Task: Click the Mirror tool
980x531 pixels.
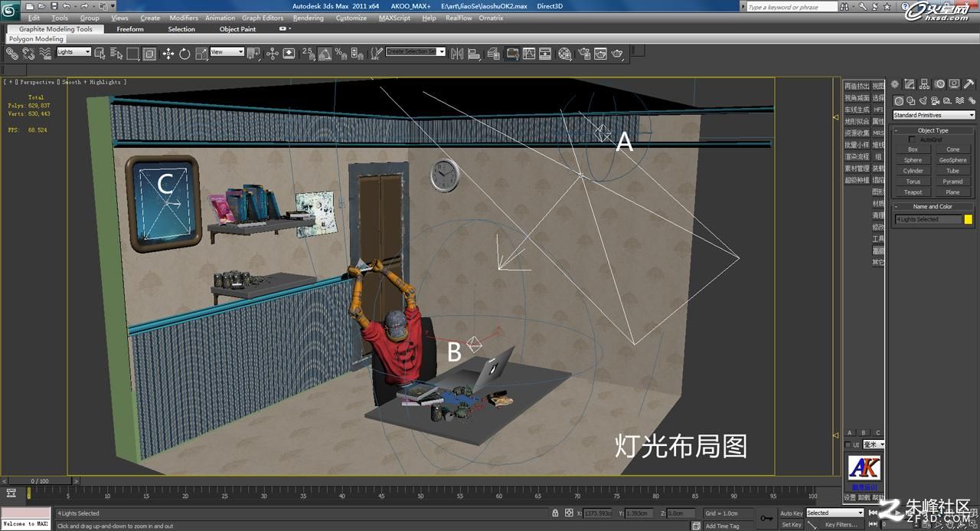Action: click(x=457, y=54)
